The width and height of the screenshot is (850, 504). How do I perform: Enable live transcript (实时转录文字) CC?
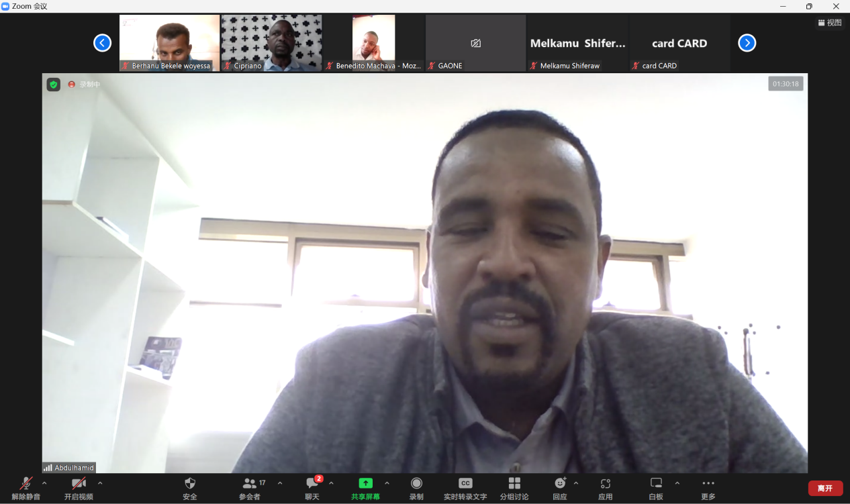click(x=465, y=484)
